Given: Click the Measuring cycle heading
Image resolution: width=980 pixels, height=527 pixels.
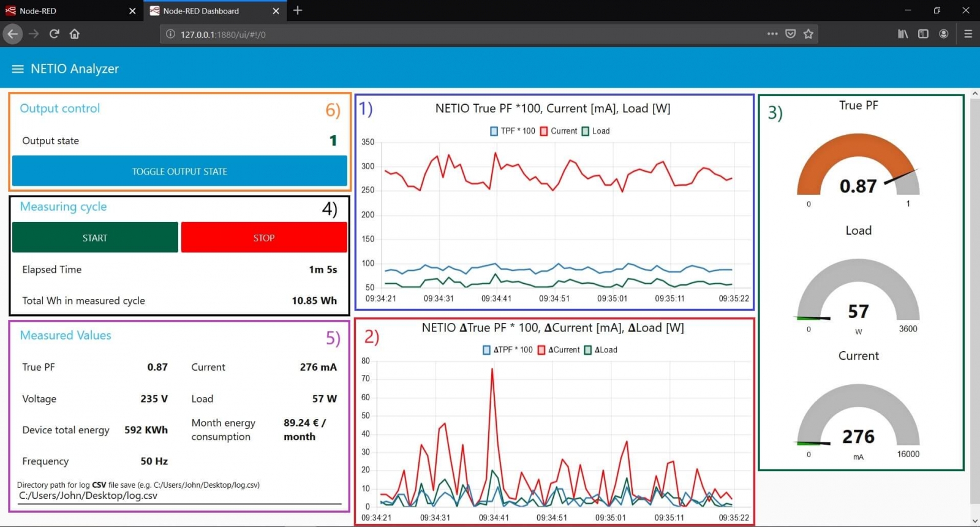Looking at the screenshot, I should (63, 207).
